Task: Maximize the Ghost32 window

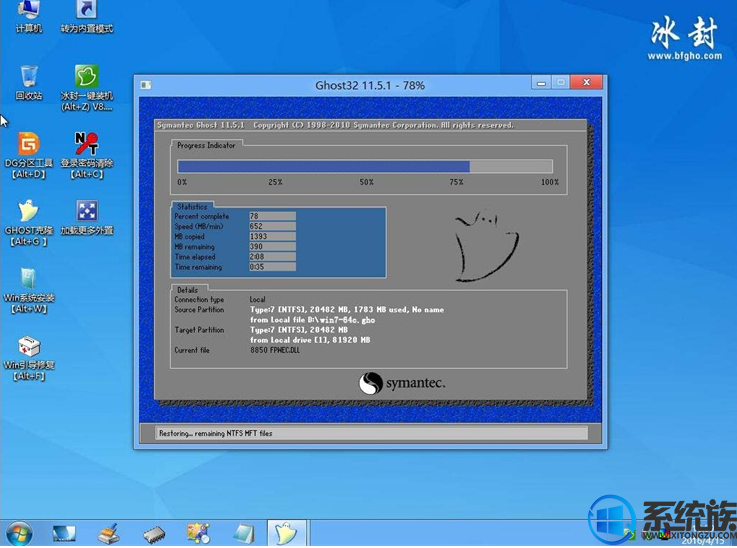Action: pos(560,83)
